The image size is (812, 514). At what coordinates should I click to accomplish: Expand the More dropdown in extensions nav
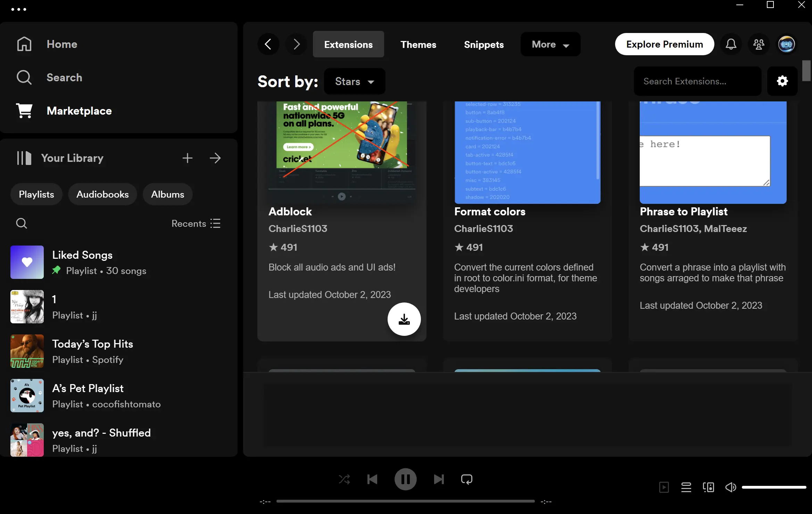(550, 44)
